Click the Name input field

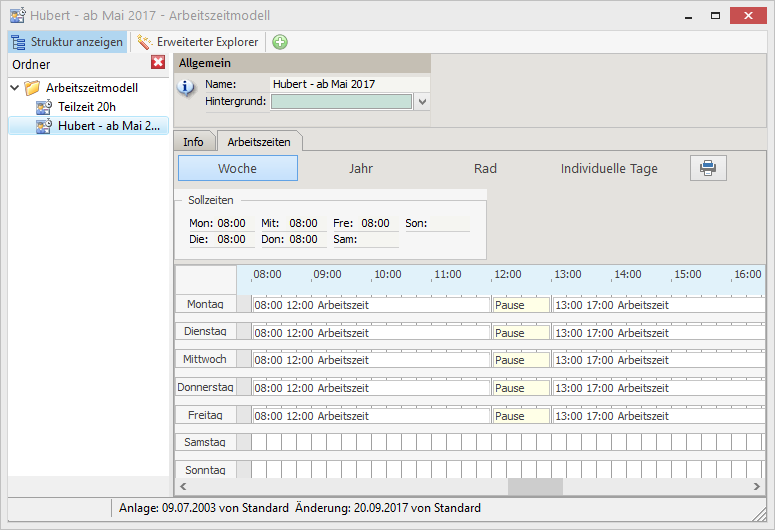click(349, 84)
